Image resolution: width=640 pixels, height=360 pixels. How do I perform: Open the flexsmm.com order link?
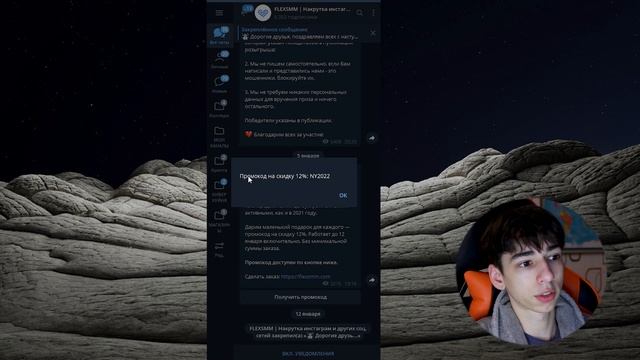click(x=305, y=276)
